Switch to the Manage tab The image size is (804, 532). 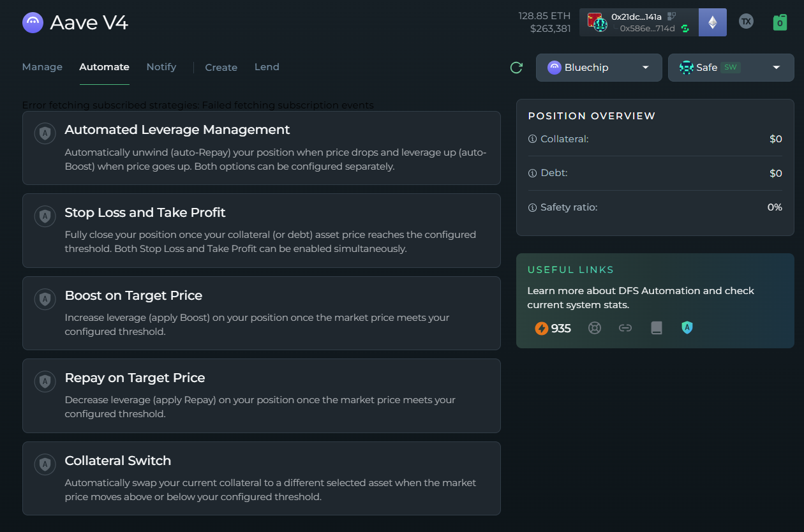point(42,67)
